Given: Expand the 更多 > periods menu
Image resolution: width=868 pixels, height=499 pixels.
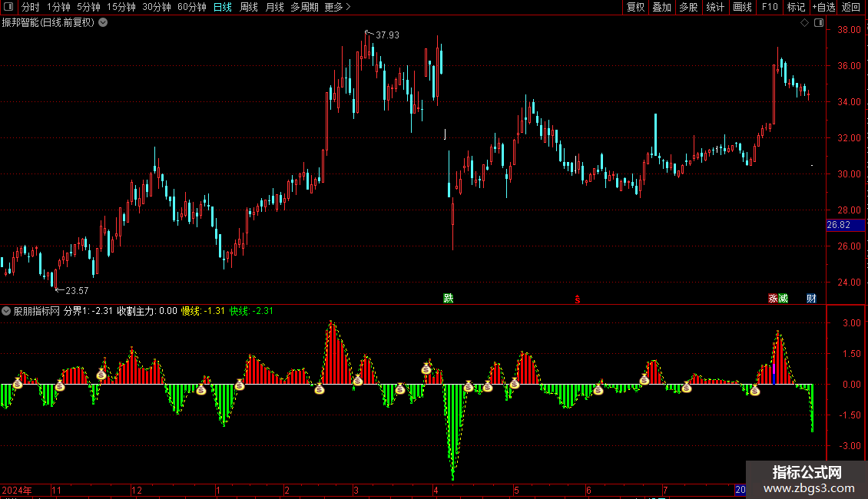Looking at the screenshot, I should tap(338, 7).
